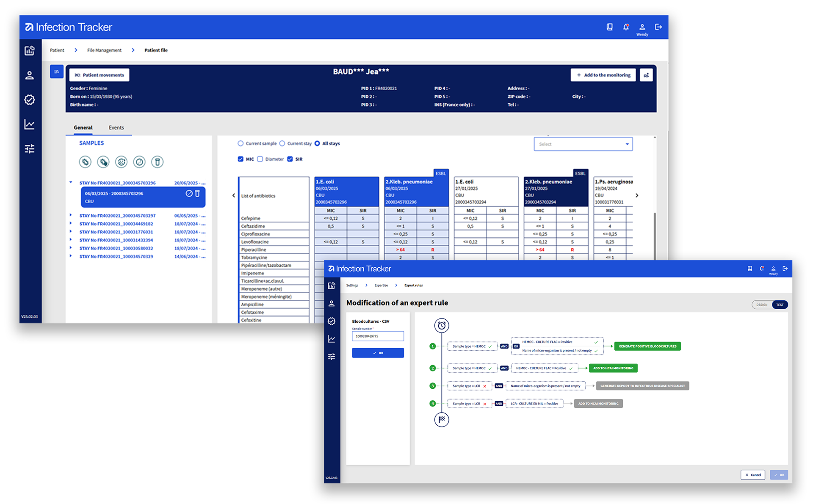Click the clock start node in rule diagram
813x504 pixels.
click(442, 325)
